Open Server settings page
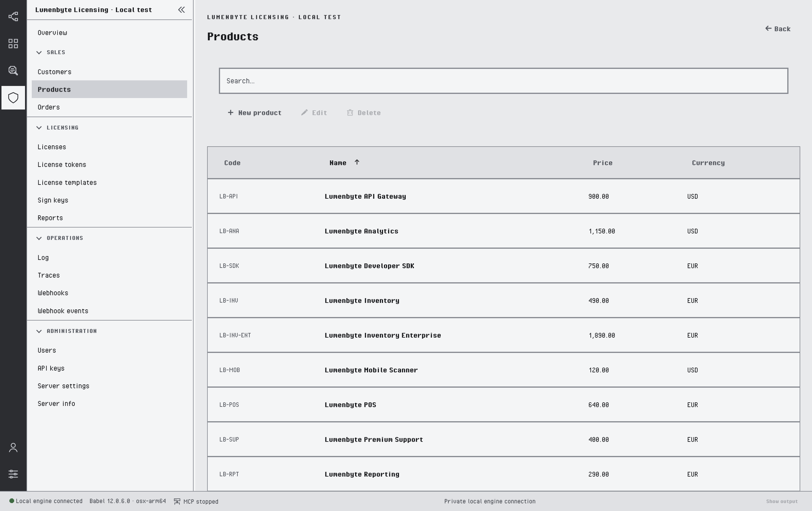812x511 pixels. 109,386
